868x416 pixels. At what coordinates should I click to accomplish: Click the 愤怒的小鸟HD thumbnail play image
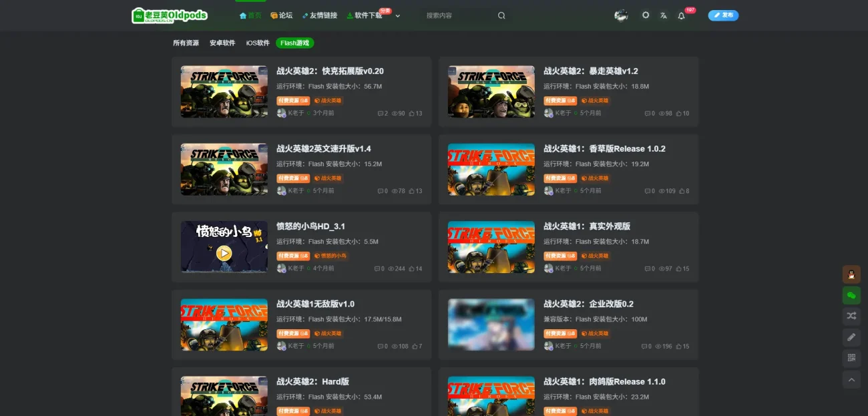click(224, 247)
